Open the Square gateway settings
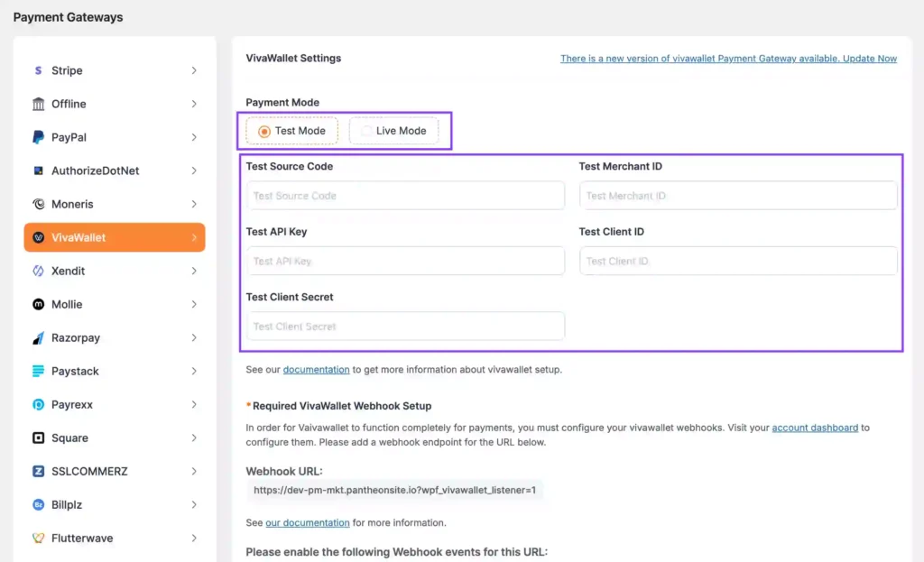Viewport: 924px width, 562px height. click(x=115, y=438)
